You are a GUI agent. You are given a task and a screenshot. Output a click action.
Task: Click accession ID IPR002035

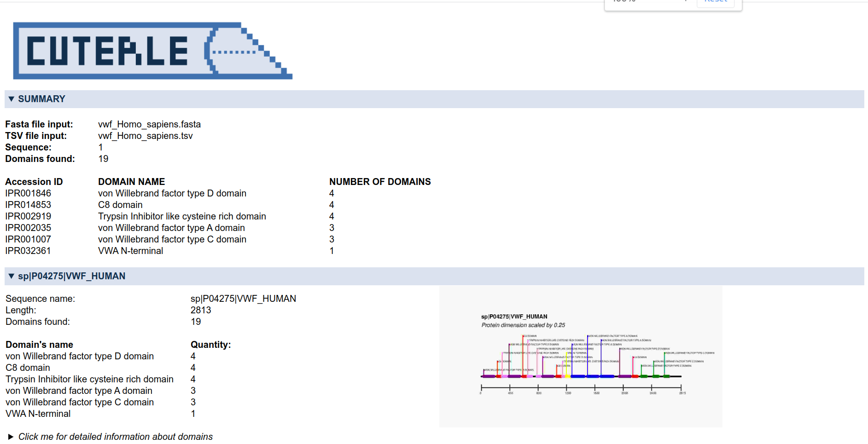(x=28, y=228)
